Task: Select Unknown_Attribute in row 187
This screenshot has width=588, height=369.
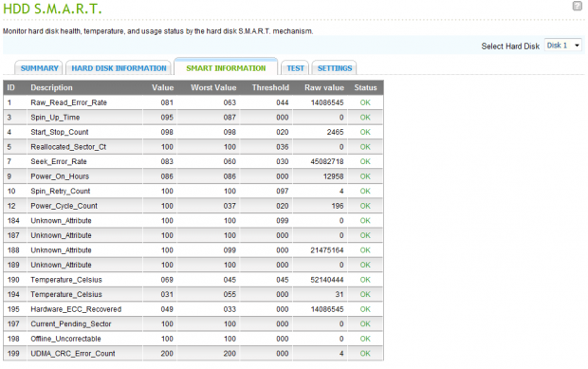Action: tap(61, 235)
